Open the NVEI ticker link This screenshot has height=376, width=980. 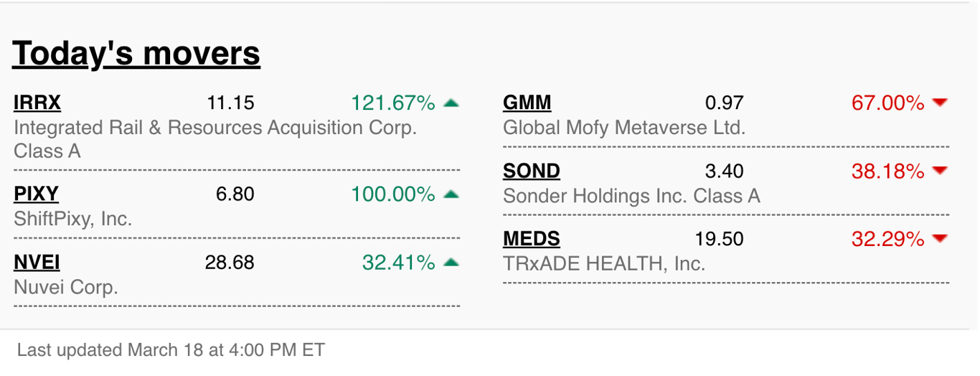tap(37, 263)
